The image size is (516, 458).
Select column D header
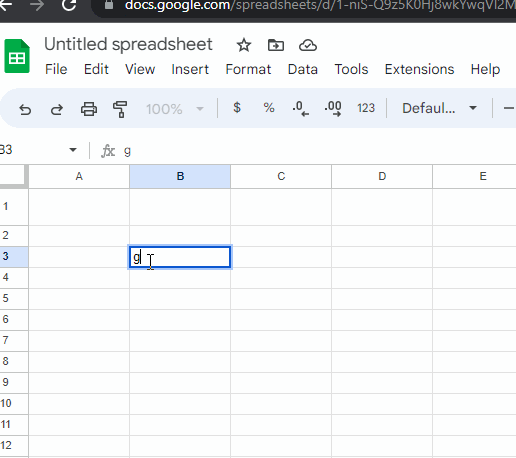click(x=382, y=176)
